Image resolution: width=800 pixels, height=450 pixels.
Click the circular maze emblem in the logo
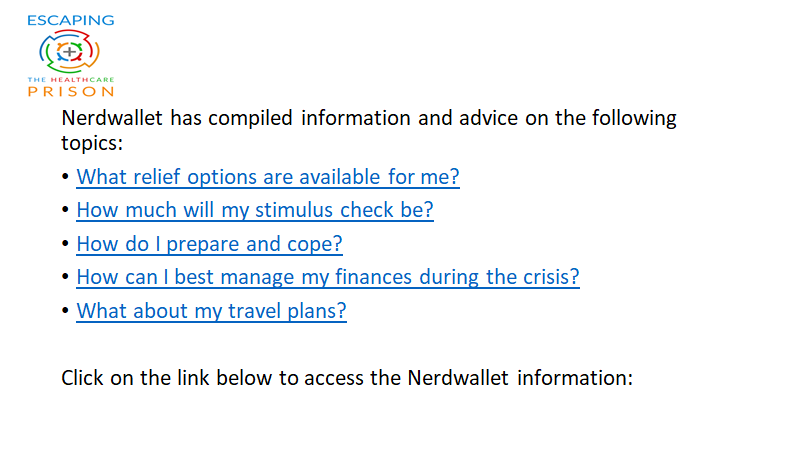(69, 51)
